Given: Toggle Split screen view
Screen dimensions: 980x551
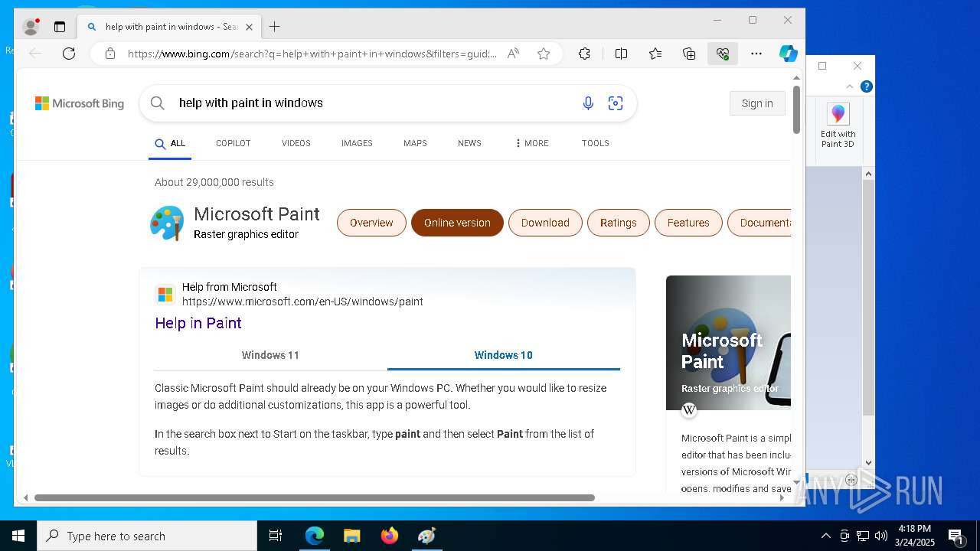Looking at the screenshot, I should (x=622, y=54).
